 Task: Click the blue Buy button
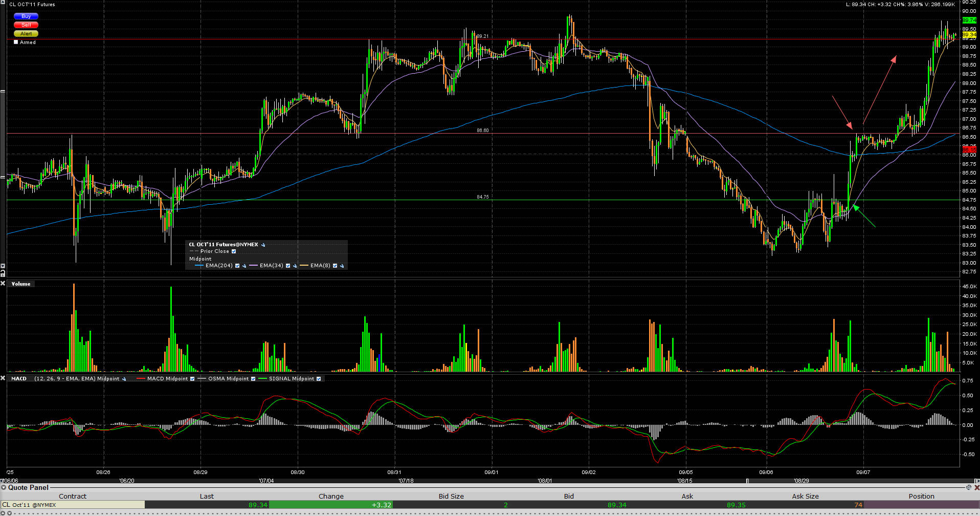click(26, 16)
